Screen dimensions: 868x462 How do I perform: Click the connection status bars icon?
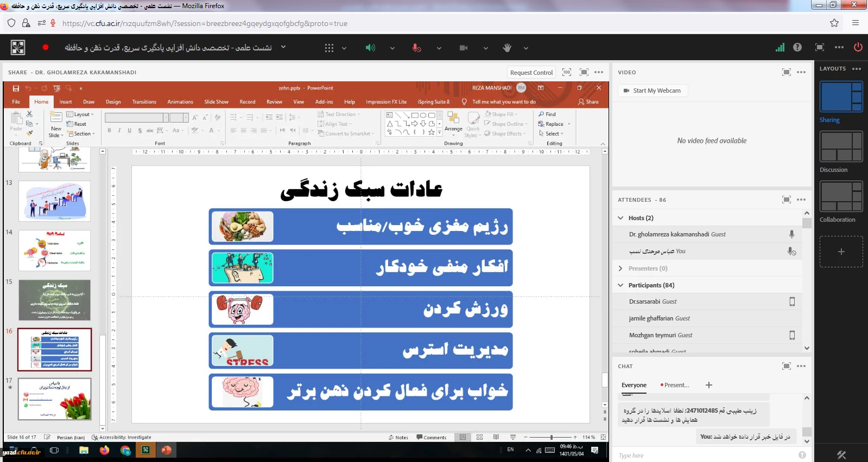click(780, 47)
